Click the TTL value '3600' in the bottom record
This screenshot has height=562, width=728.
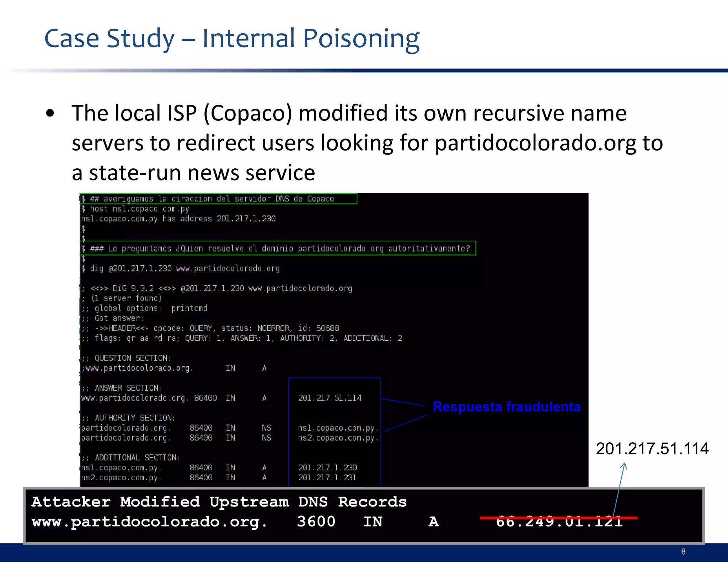[316, 522]
